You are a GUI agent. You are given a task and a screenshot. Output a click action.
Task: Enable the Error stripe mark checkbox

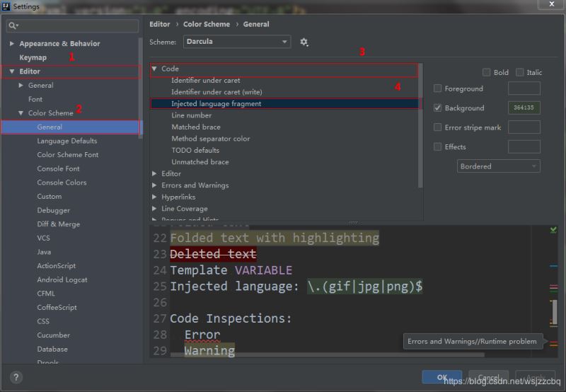438,127
